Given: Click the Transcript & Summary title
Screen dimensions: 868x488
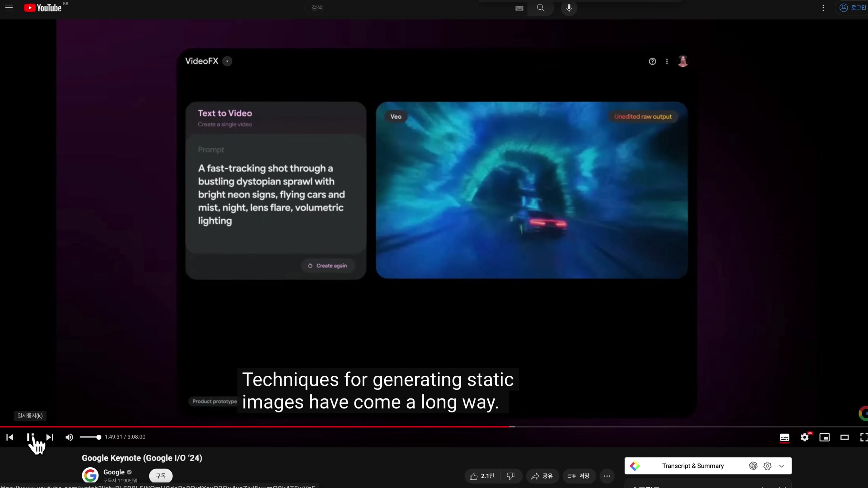Looking at the screenshot, I should click(x=693, y=466).
